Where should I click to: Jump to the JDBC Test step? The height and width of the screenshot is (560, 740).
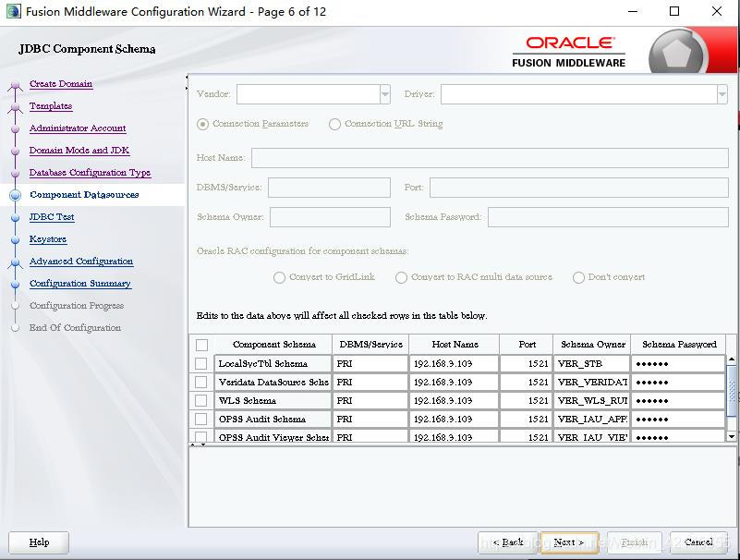point(52,217)
